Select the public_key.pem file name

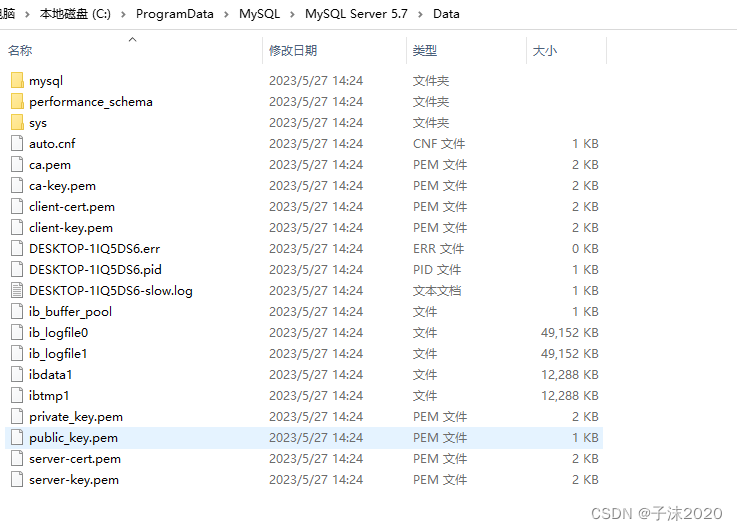pyautogui.click(x=74, y=438)
